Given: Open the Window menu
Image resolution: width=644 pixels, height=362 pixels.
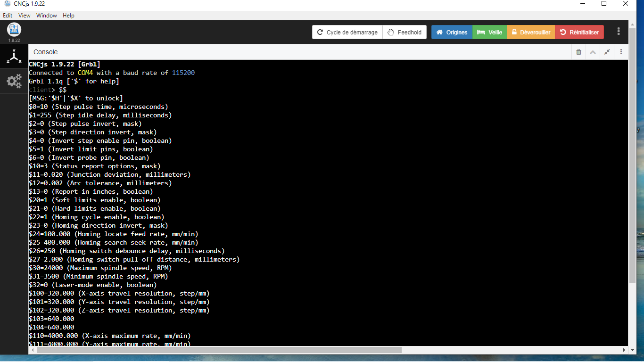Looking at the screenshot, I should coord(47,16).
